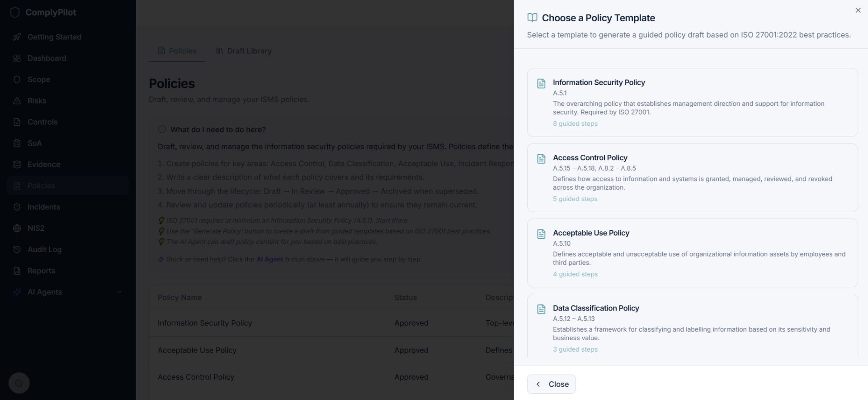This screenshot has height=400, width=868.
Task: Select the Dashboard grid icon
Action: tap(17, 58)
